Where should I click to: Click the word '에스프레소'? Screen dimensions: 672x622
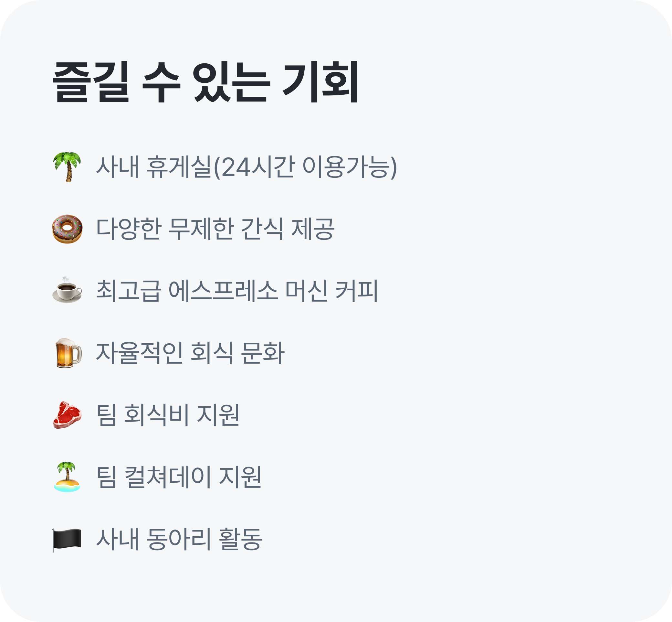(x=223, y=291)
